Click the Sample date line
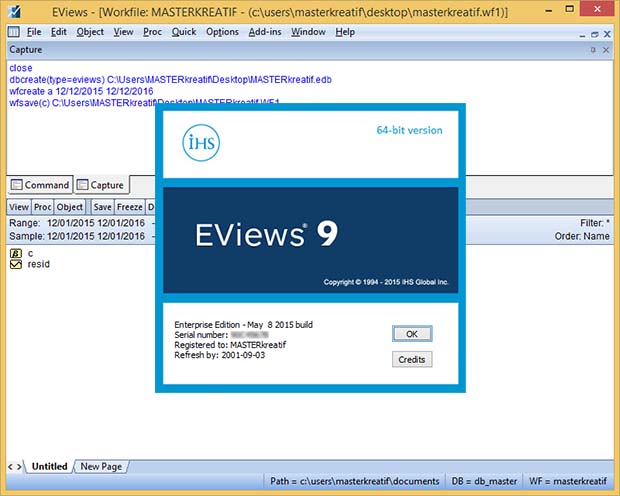This screenshot has height=496, width=620. tap(77, 236)
